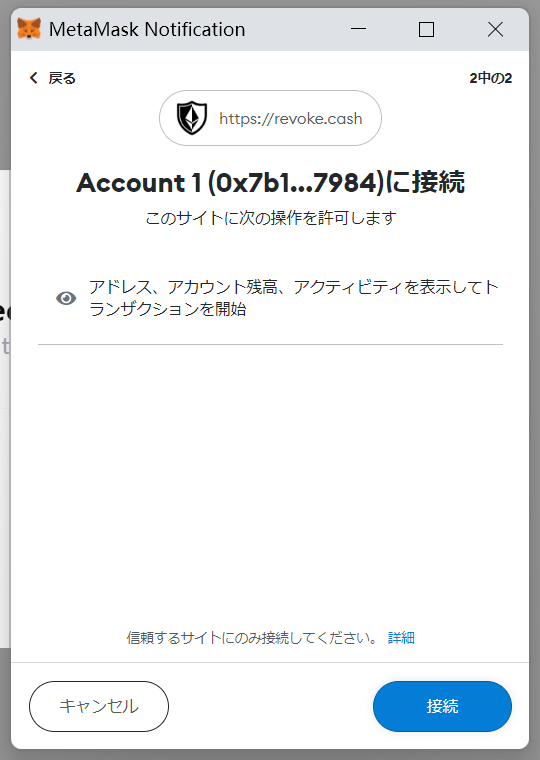
Task: Maximize the MetaMask Notification window
Action: [427, 30]
